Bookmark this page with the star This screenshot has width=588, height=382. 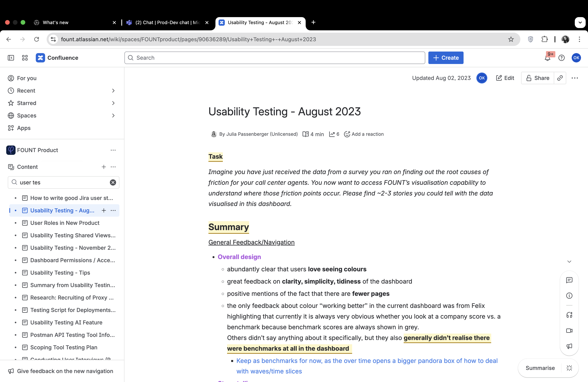511,39
